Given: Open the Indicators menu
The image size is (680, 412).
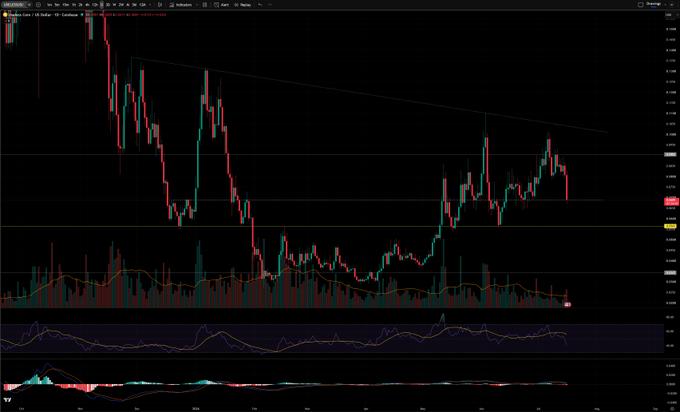Looking at the screenshot, I should pyautogui.click(x=181, y=5).
